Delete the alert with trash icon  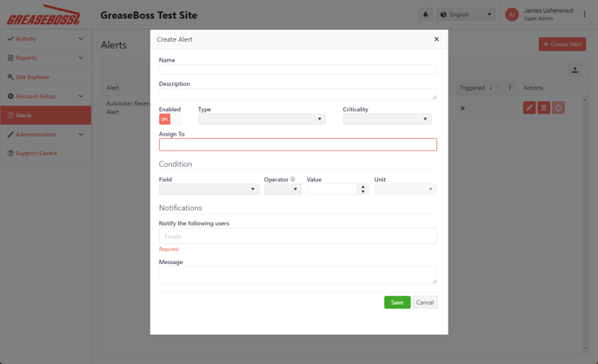click(544, 108)
